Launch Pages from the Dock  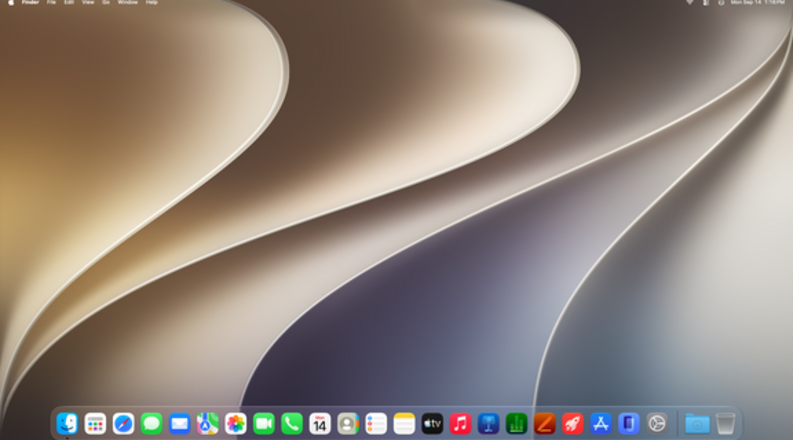pos(544,423)
